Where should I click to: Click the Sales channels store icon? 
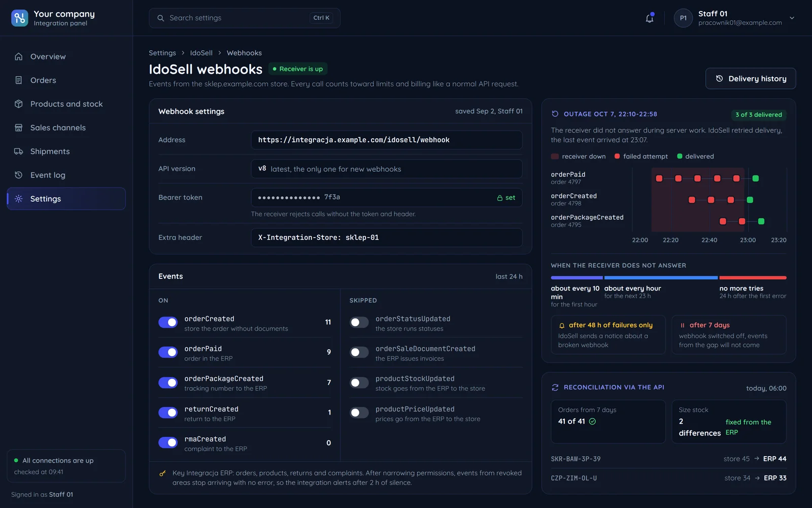(19, 128)
